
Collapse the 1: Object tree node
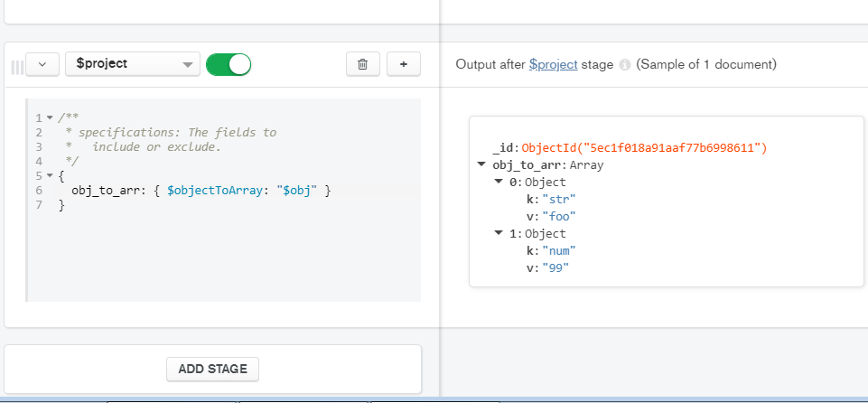tap(498, 234)
